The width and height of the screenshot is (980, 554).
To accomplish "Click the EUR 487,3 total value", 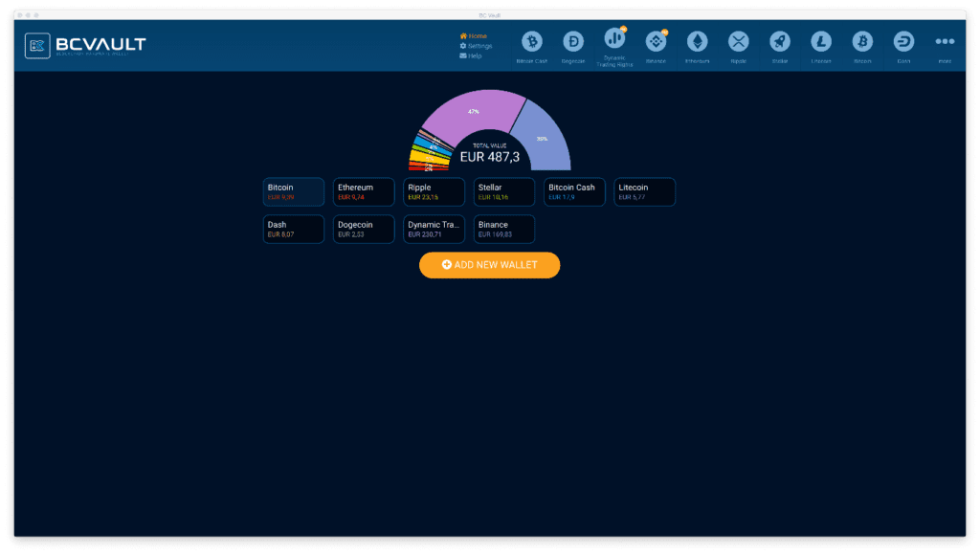I will (x=489, y=157).
